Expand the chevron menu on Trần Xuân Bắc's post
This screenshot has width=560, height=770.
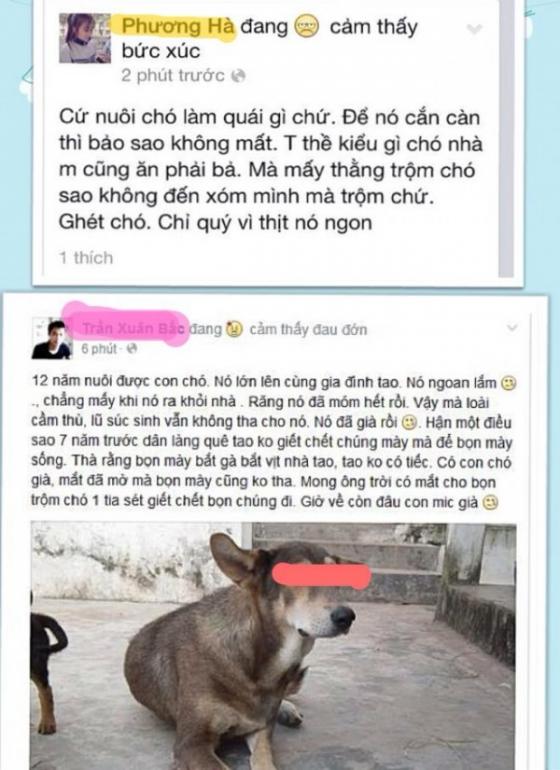click(511, 328)
